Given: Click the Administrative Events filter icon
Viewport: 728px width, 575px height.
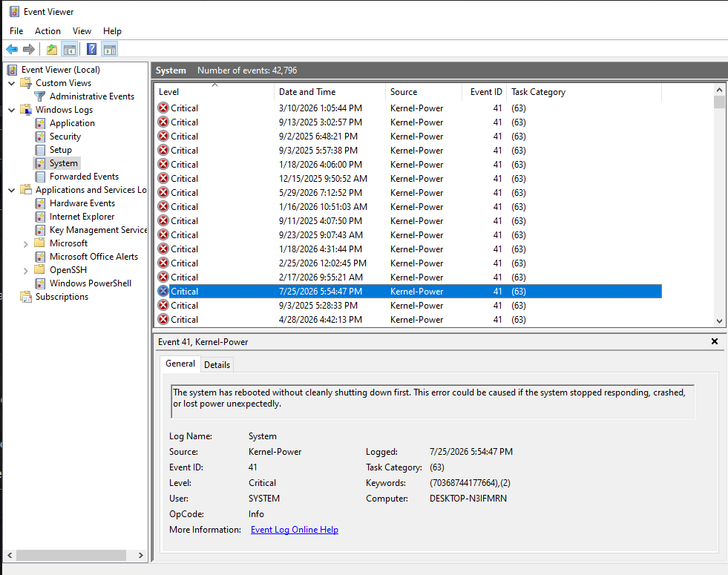Looking at the screenshot, I should coord(40,96).
